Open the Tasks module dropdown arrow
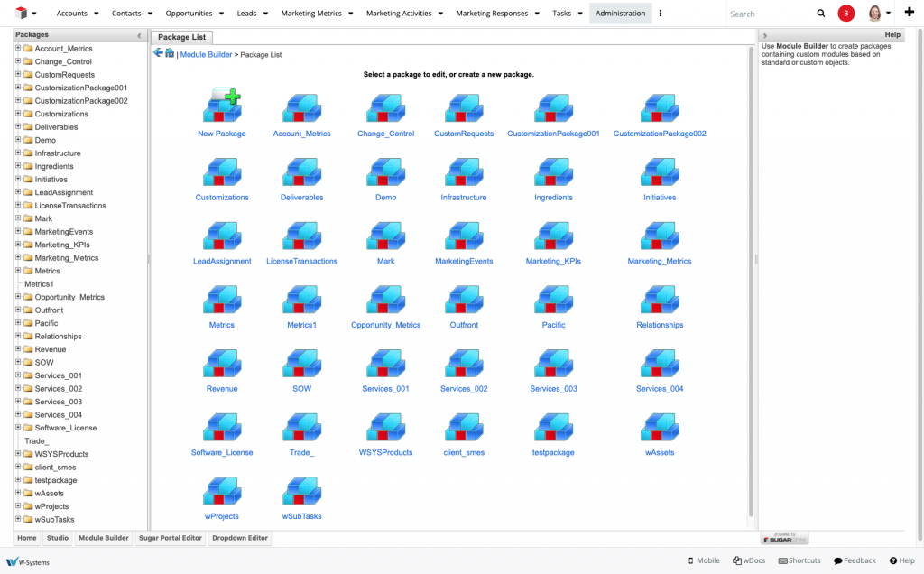 click(580, 14)
